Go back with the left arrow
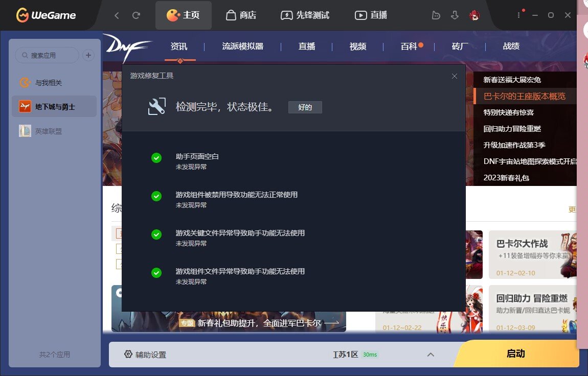Viewport: 588px width, 376px height. pyautogui.click(x=117, y=15)
